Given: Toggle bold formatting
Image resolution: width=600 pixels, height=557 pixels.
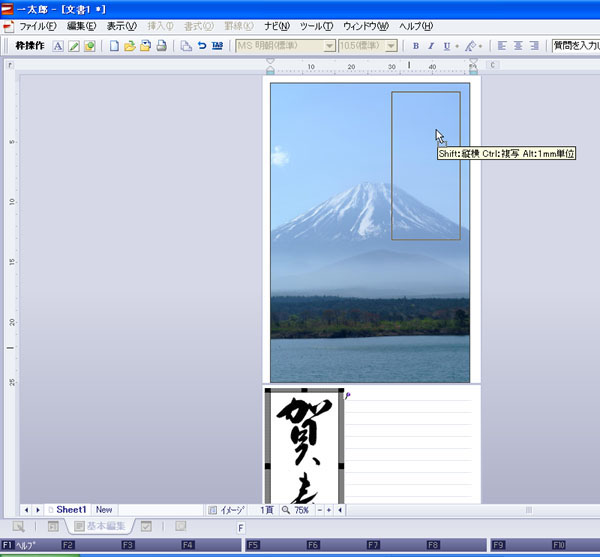Looking at the screenshot, I should 416,46.
